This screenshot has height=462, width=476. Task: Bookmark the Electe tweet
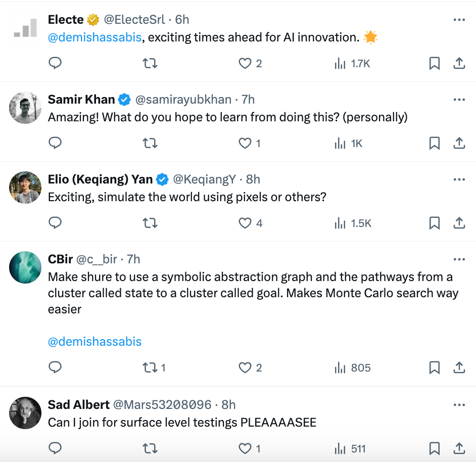click(434, 64)
